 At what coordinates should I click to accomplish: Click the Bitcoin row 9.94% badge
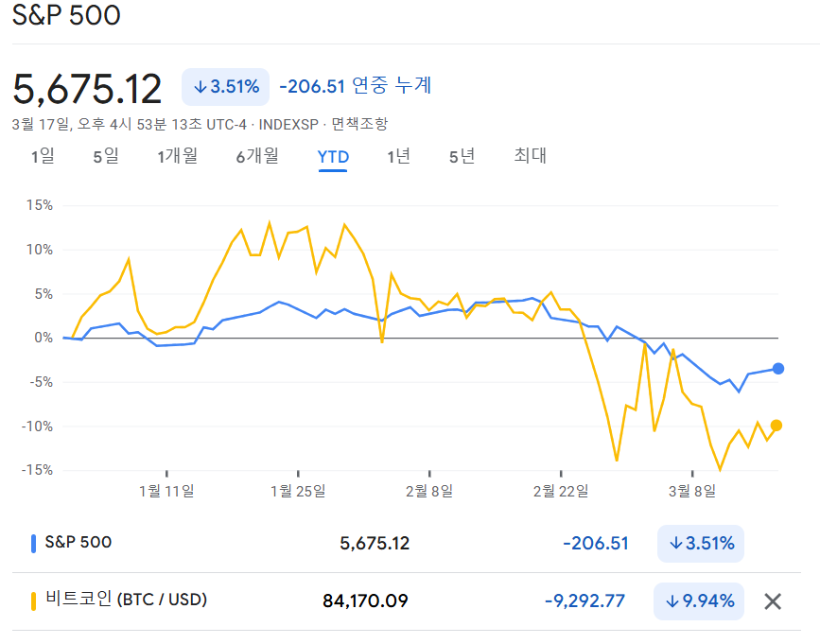pyautogui.click(x=699, y=601)
